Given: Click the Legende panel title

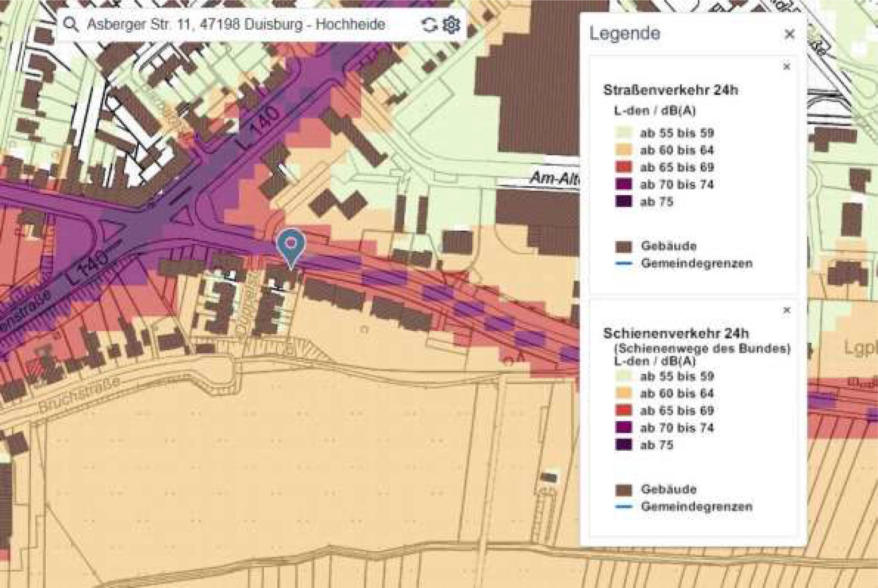Looking at the screenshot, I should point(625,33).
